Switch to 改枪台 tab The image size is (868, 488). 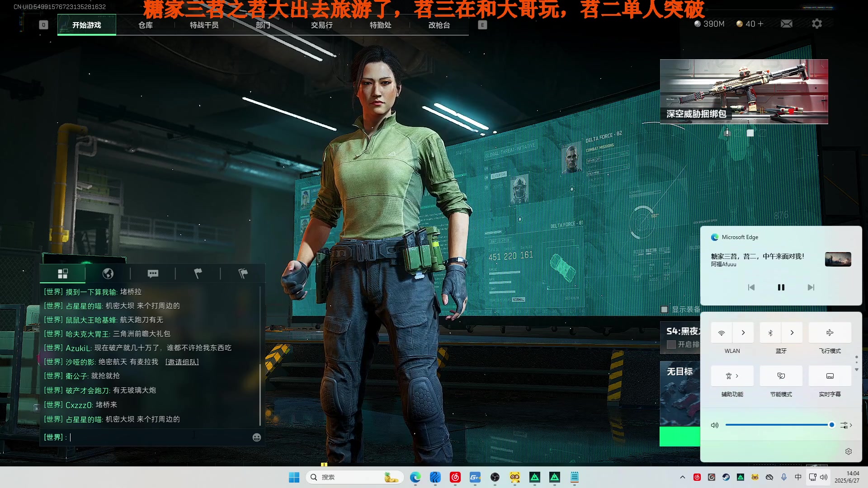439,25
